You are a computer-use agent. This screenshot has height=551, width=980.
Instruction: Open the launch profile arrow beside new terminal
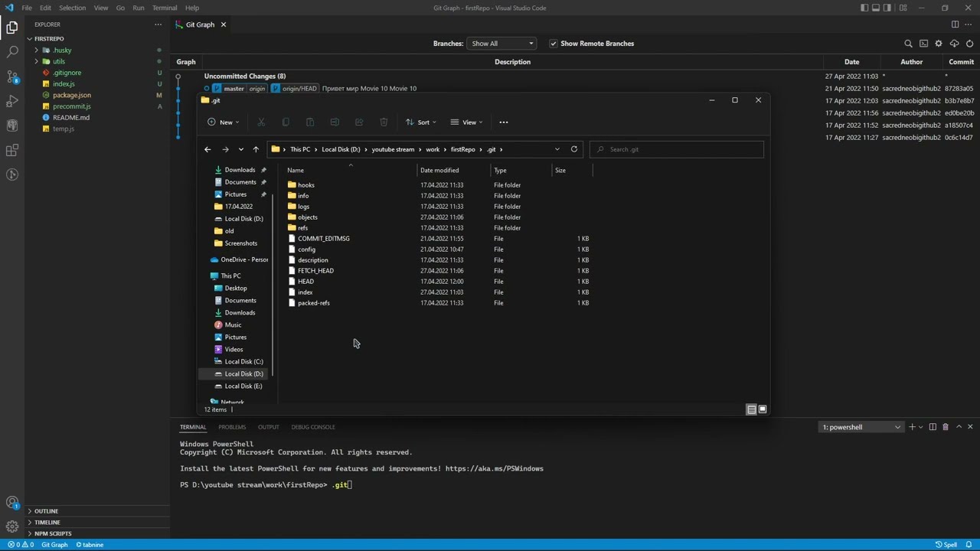coord(921,427)
